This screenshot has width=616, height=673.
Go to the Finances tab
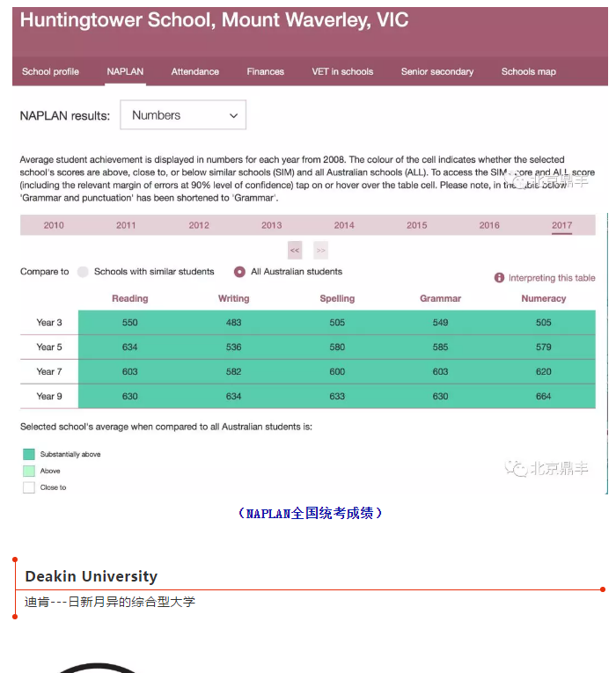265,72
